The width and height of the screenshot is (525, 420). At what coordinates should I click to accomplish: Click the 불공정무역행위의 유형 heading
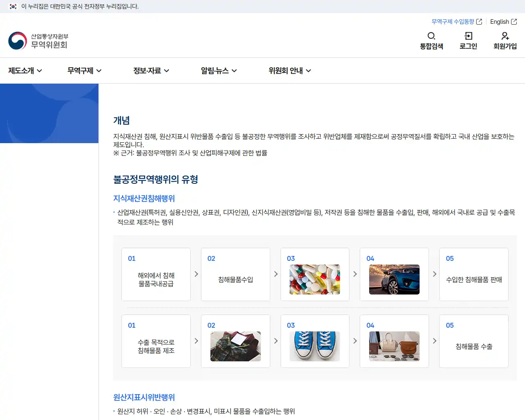point(155,180)
